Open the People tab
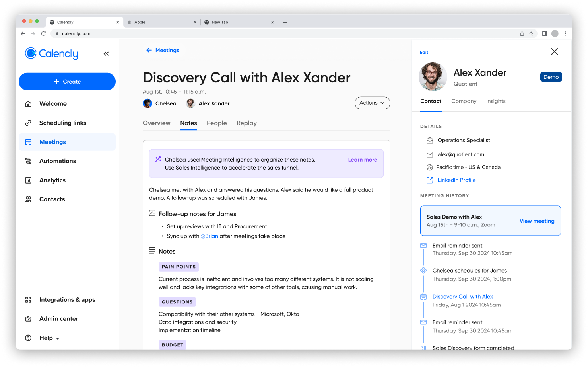The width and height of the screenshot is (588, 367). pyautogui.click(x=217, y=123)
